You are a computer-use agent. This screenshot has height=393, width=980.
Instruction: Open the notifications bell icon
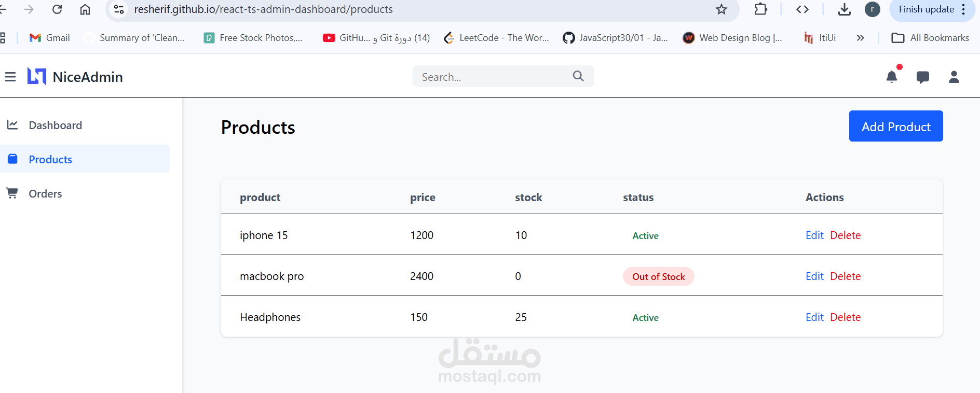tap(892, 77)
